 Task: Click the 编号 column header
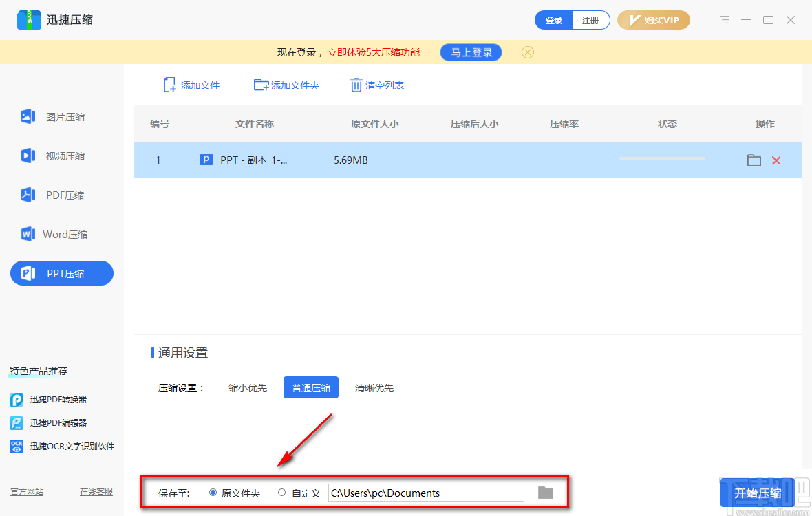[160, 125]
